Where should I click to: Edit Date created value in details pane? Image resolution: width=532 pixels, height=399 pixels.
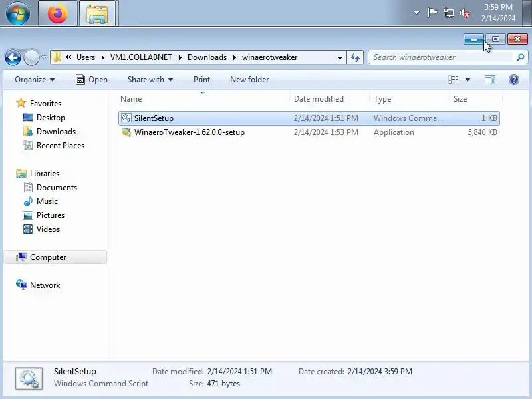(380, 372)
